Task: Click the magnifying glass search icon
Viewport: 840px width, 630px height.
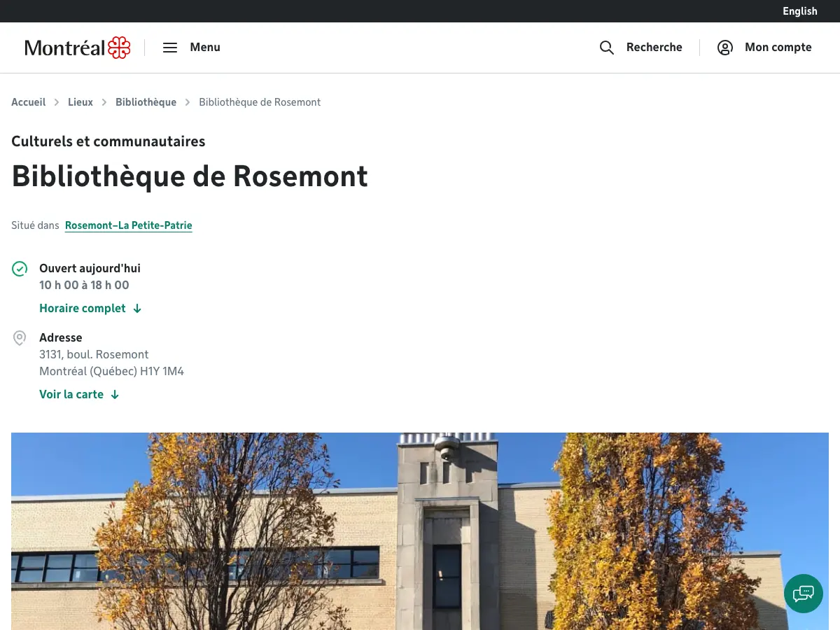Action: (x=607, y=48)
